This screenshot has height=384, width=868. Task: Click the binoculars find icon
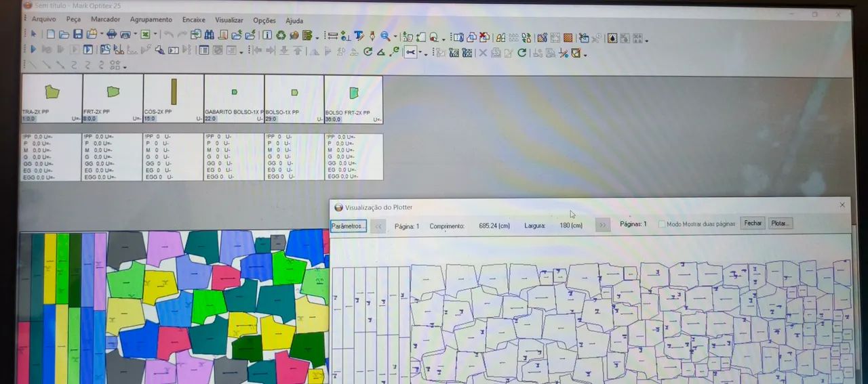(209, 35)
